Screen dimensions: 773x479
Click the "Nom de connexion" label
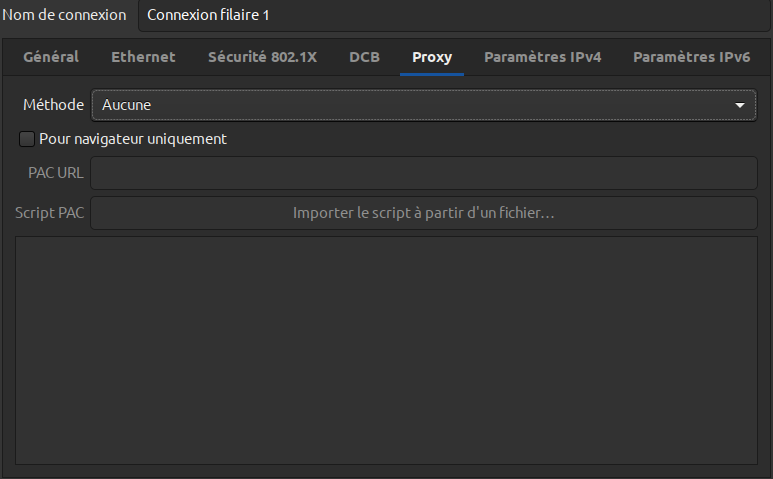pyautogui.click(x=65, y=15)
